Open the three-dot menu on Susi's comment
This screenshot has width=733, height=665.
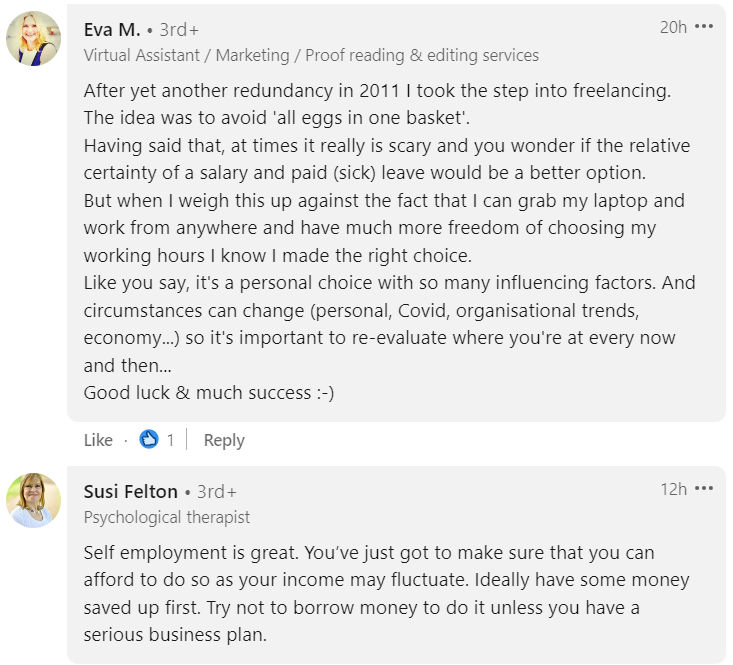point(704,489)
